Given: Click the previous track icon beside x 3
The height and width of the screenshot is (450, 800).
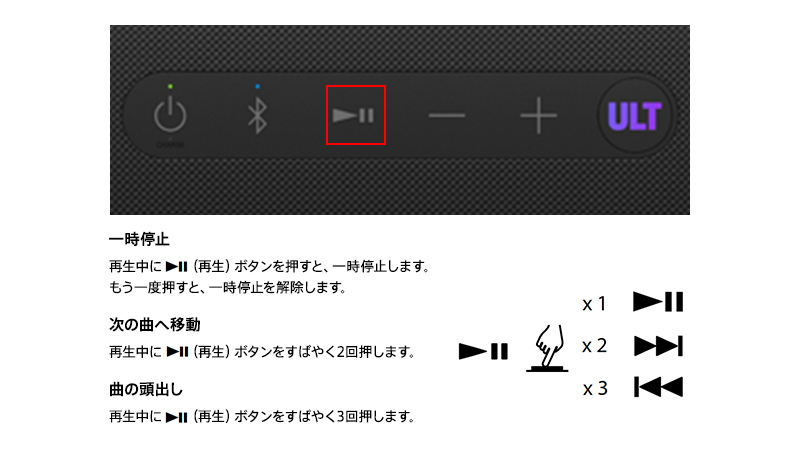Looking at the screenshot, I should pyautogui.click(x=658, y=387).
